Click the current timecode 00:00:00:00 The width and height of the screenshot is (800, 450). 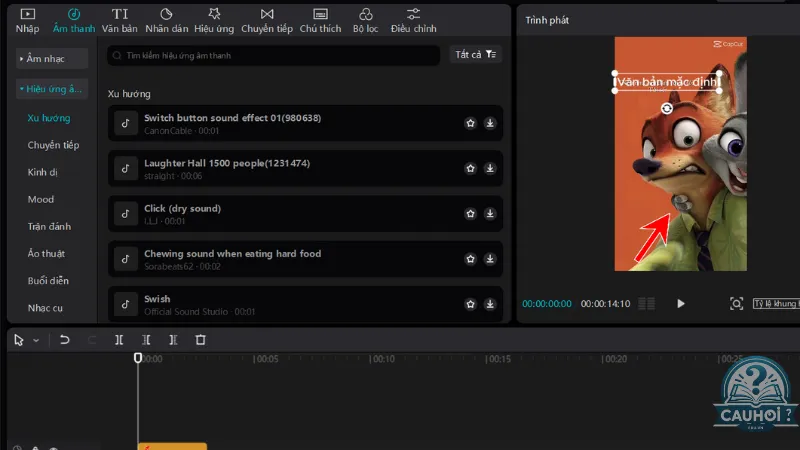pos(547,304)
